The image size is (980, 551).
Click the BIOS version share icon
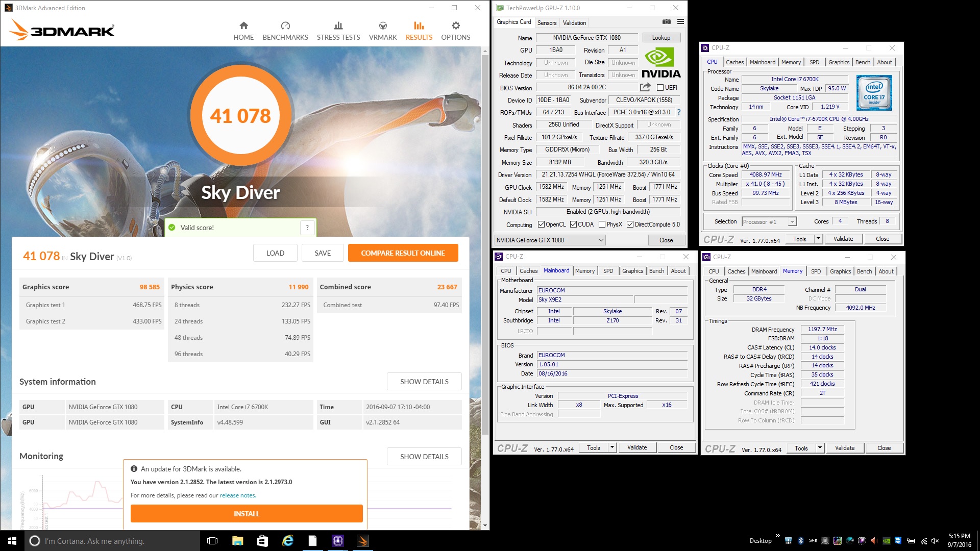(x=645, y=87)
